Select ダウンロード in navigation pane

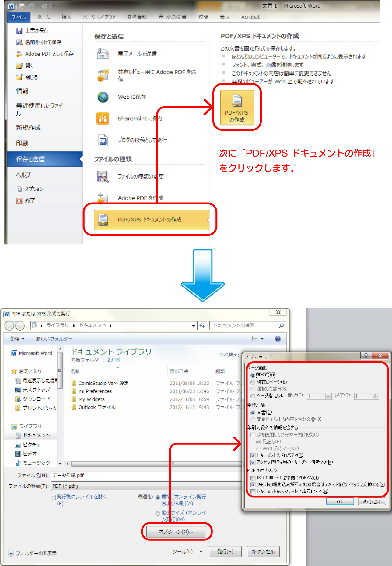point(33,399)
